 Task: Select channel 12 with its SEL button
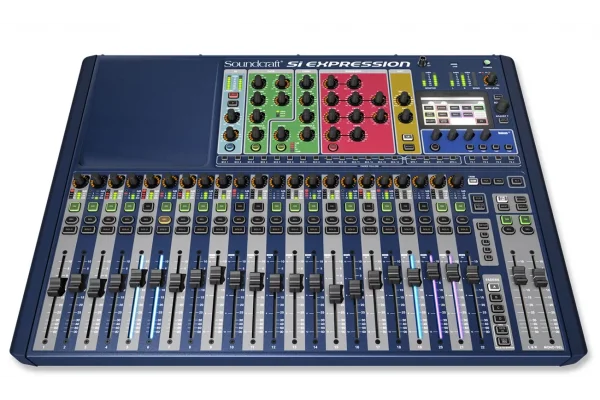pyautogui.click(x=276, y=220)
